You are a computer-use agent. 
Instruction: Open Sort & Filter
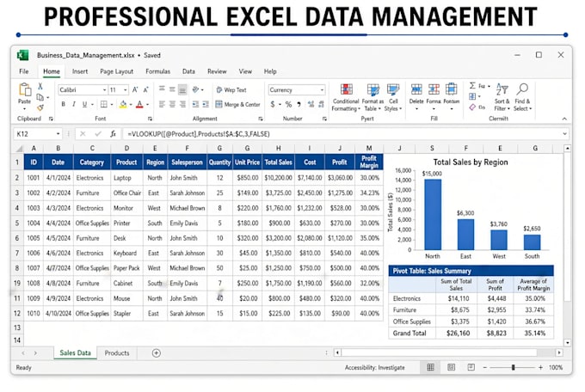pyautogui.click(x=502, y=97)
